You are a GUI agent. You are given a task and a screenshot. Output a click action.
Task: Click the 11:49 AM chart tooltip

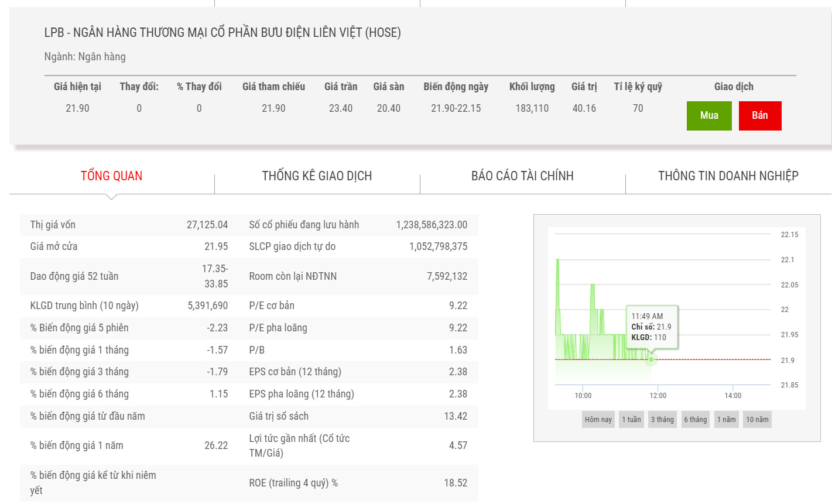point(651,327)
